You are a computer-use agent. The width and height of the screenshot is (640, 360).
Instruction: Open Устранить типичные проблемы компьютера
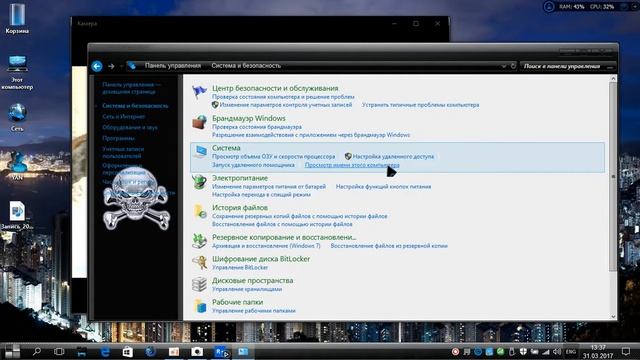(420, 105)
